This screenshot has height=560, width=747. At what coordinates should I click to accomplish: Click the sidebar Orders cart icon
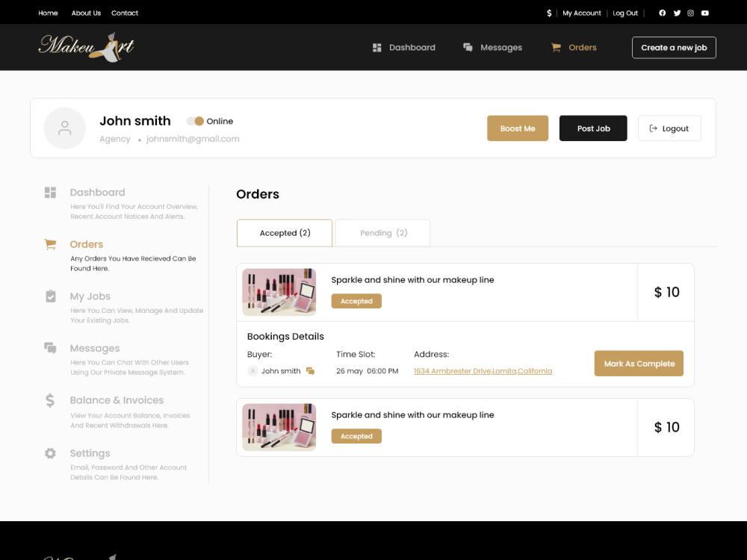pyautogui.click(x=51, y=244)
